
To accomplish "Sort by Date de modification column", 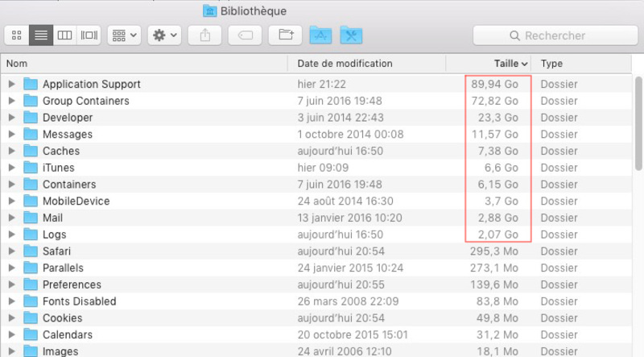I will [366, 64].
